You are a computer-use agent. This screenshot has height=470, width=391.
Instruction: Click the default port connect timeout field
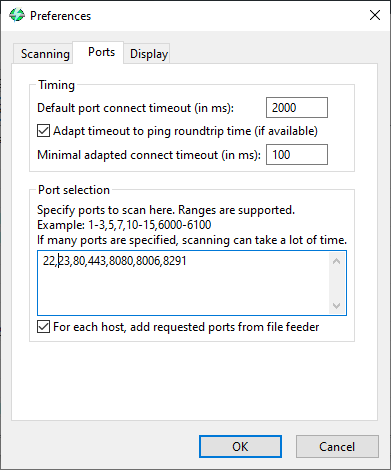(297, 108)
